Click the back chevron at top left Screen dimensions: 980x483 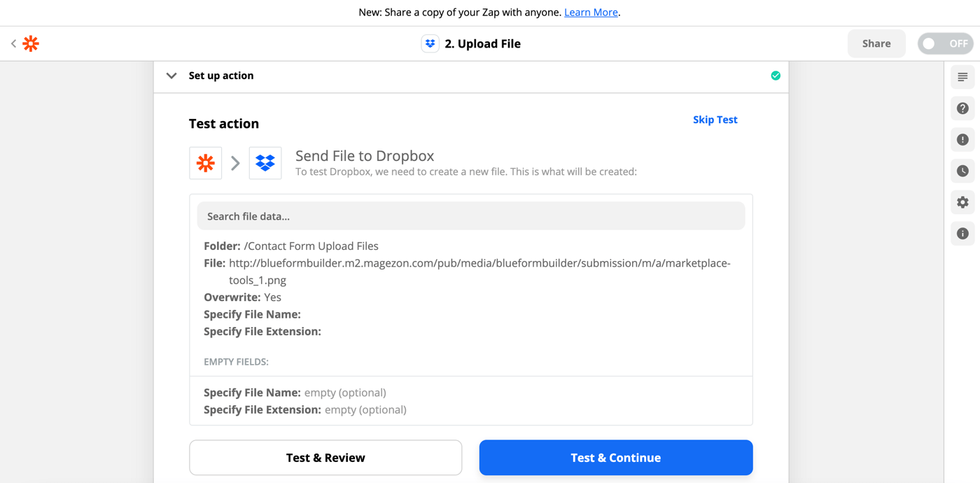coord(13,43)
